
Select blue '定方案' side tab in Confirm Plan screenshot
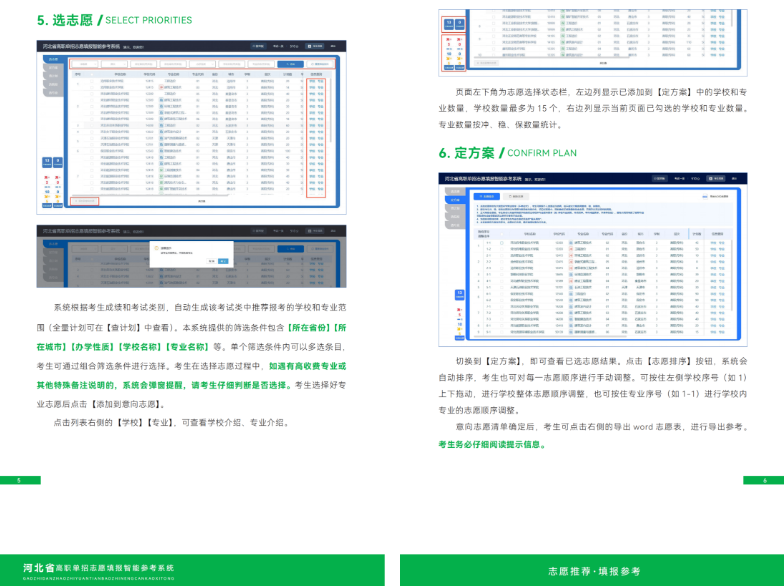(x=454, y=200)
